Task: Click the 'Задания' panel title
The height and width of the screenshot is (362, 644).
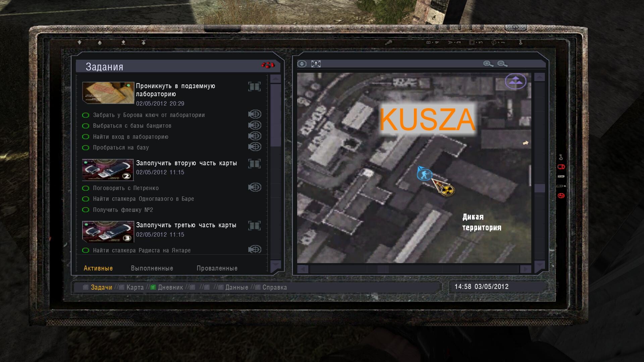Action: pyautogui.click(x=104, y=67)
